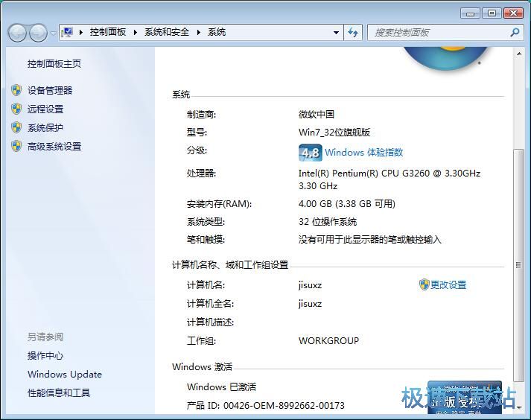Open the Windows Update link
The height and width of the screenshot is (420, 531).
point(65,375)
